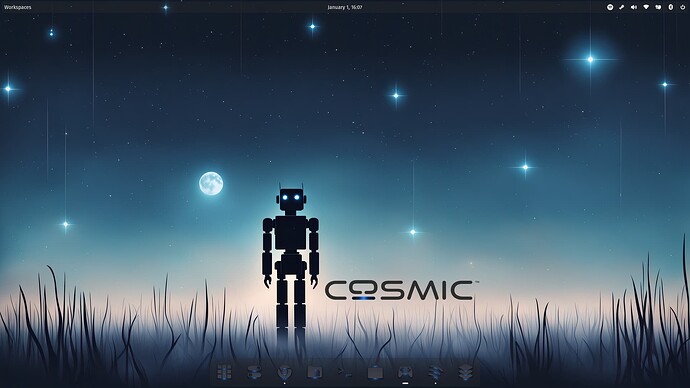
Task: Open the monitor-shaped icon in dock
Action: [375, 373]
